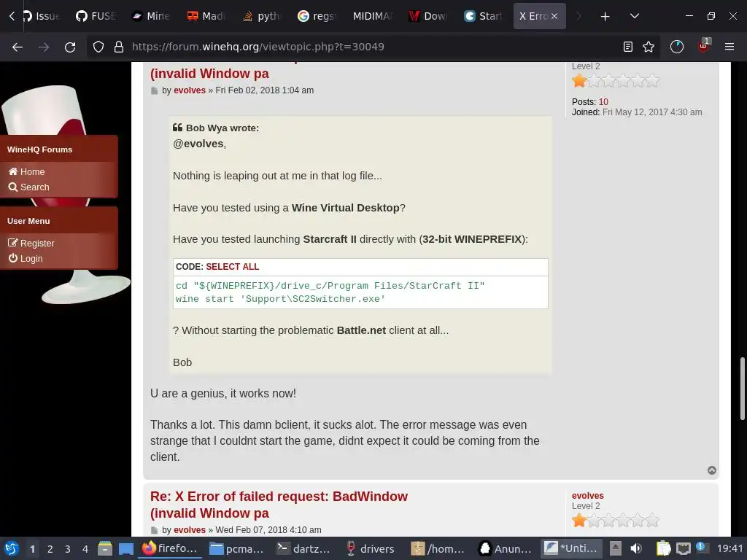The width and height of the screenshot is (747, 560).
Task: Bookmark this page with the star
Action: (x=649, y=47)
